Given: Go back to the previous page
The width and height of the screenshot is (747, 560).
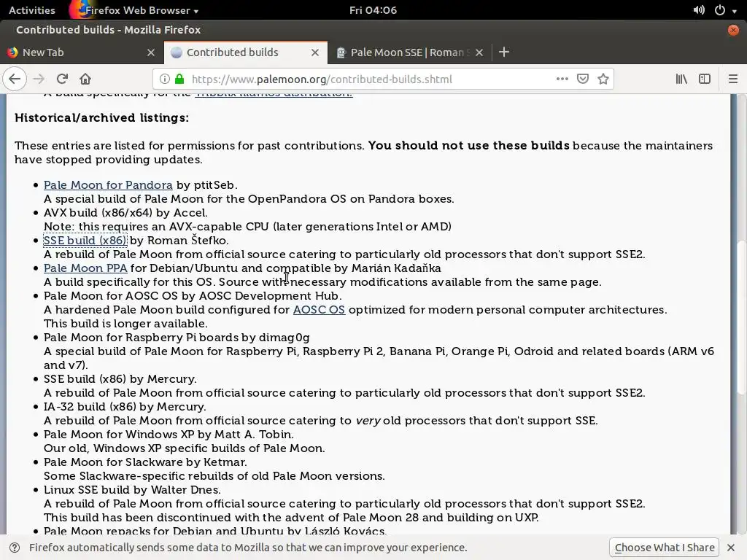Looking at the screenshot, I should pyautogui.click(x=15, y=79).
